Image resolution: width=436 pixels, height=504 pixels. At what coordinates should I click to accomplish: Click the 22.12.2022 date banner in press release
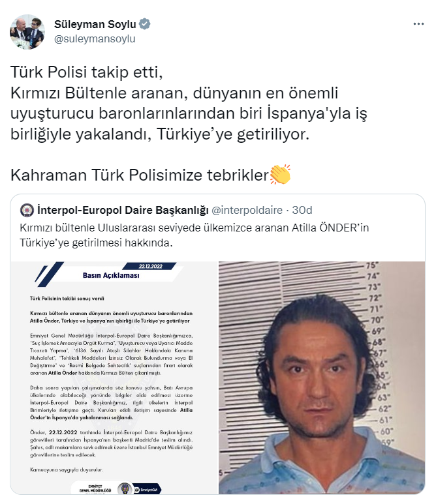click(151, 266)
